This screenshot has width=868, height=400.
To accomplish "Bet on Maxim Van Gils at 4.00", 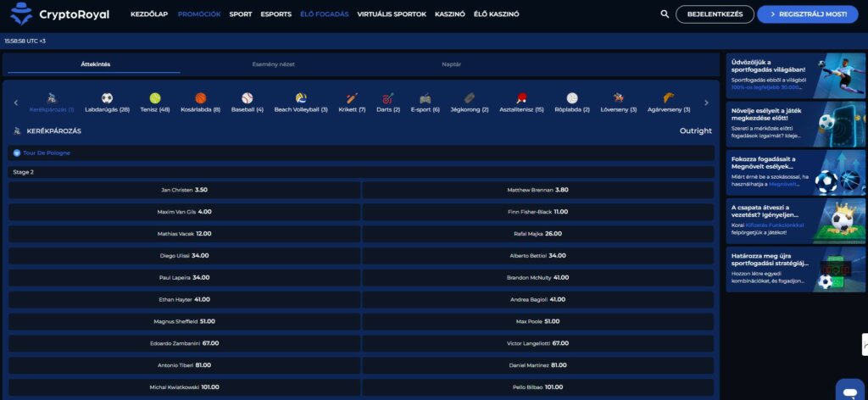I will [x=184, y=212].
